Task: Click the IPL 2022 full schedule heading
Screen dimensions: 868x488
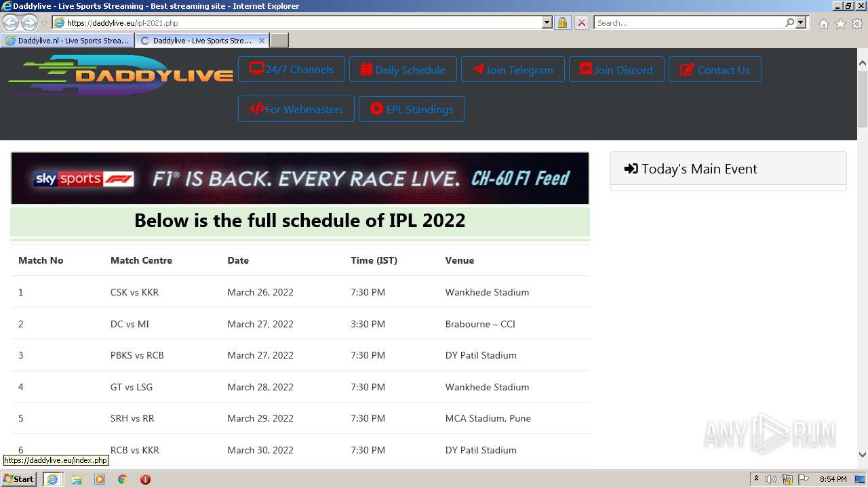Action: click(x=300, y=220)
